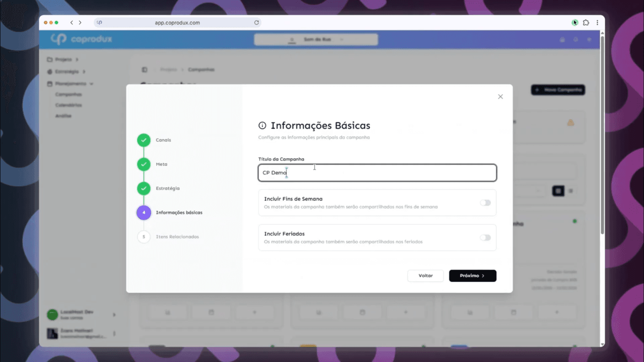
Task: Click the info icon beside Informações Básicas heading
Action: (262, 126)
